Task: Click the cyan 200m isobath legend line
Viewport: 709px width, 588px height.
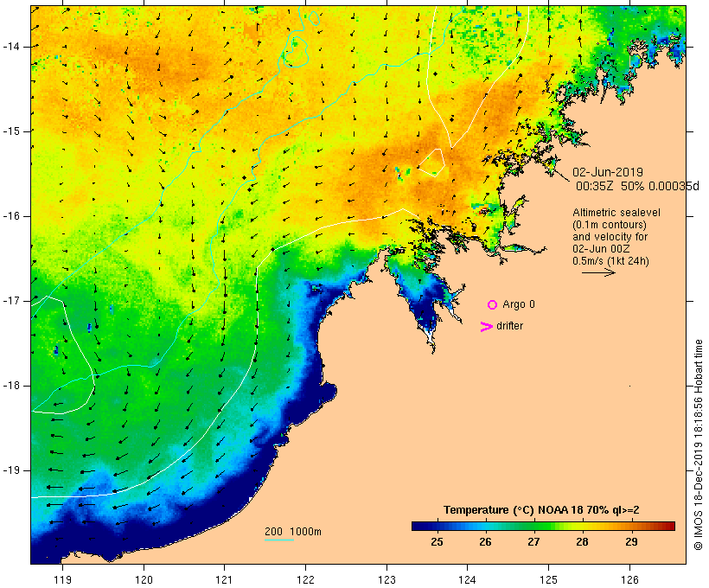Action: point(279,540)
